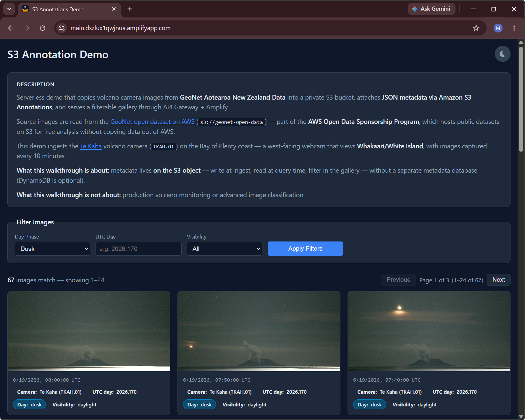Expand the Day Phase dropdown
This screenshot has width=525, height=420.
click(52, 249)
